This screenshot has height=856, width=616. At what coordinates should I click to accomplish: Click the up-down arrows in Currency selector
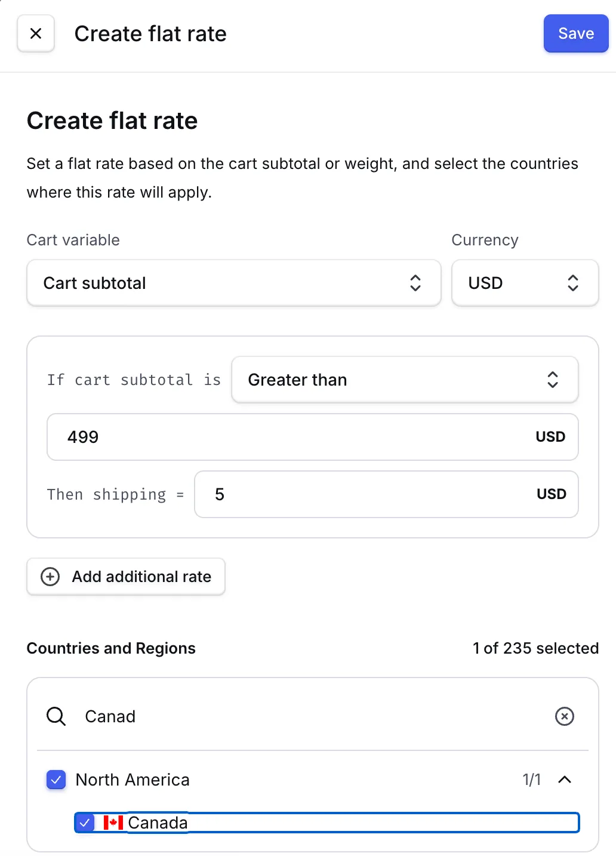[572, 283]
